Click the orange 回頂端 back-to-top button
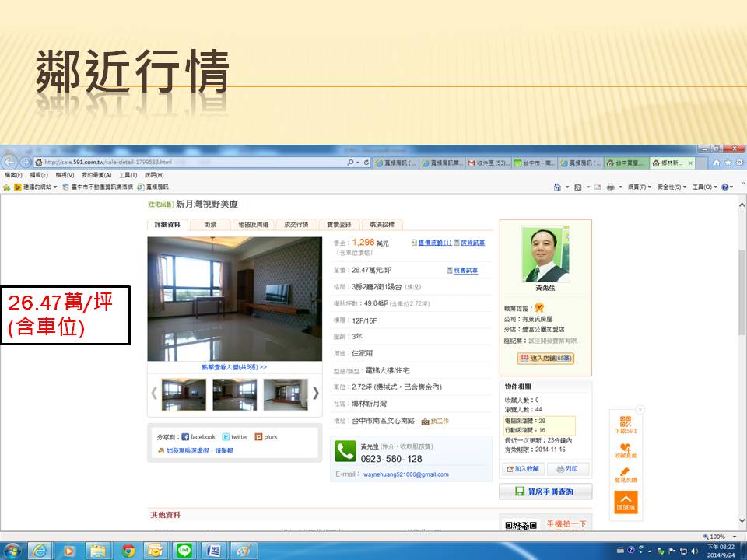 tap(626, 502)
